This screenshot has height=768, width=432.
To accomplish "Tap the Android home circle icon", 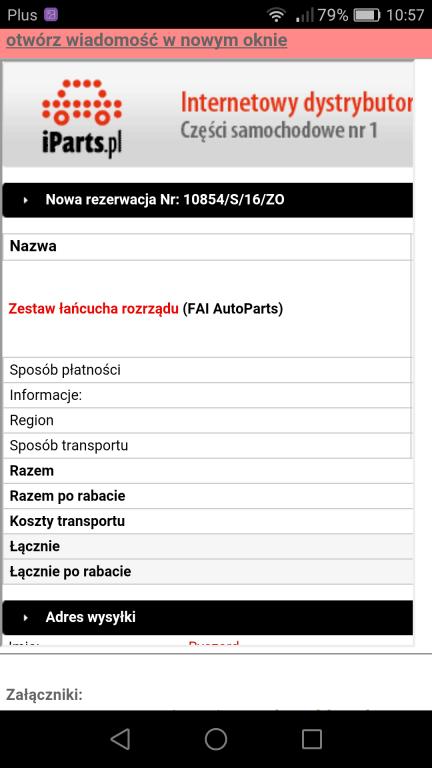I will pyautogui.click(x=216, y=739).
